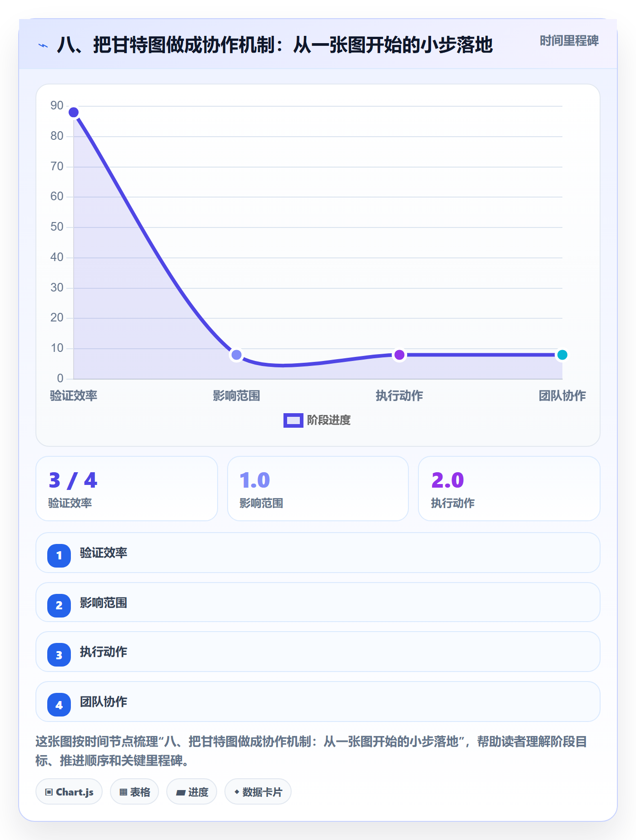The width and height of the screenshot is (636, 840).
Task: Select the 表格 tag chip
Action: pos(134,792)
